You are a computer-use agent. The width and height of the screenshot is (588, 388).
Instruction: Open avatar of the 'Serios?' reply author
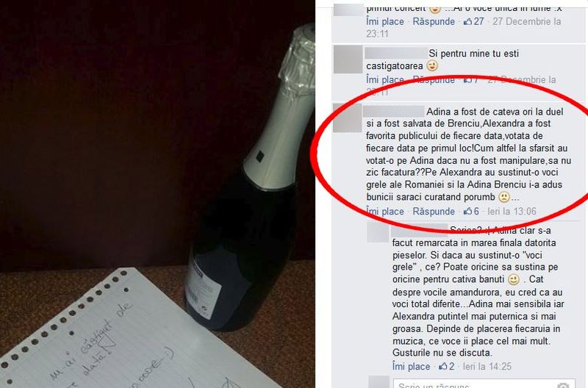coord(378,232)
